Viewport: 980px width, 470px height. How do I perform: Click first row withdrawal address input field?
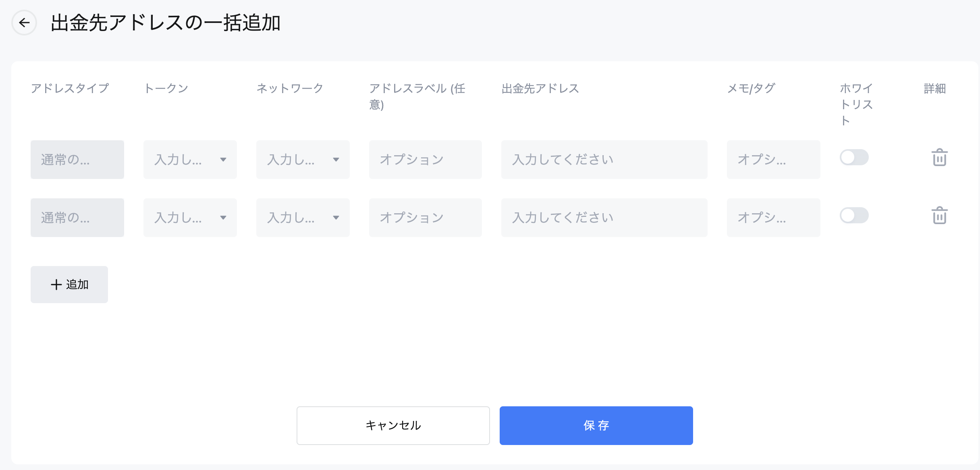604,160
